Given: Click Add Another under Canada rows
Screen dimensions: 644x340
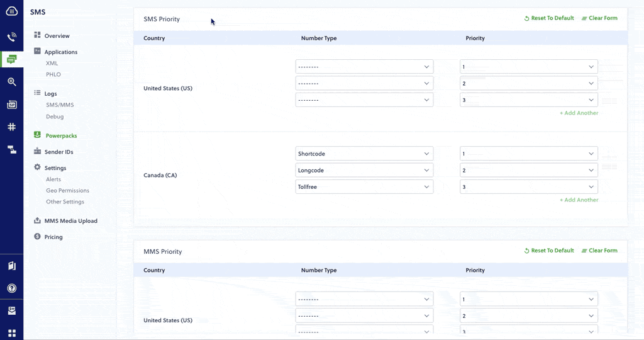Looking at the screenshot, I should click(579, 200).
